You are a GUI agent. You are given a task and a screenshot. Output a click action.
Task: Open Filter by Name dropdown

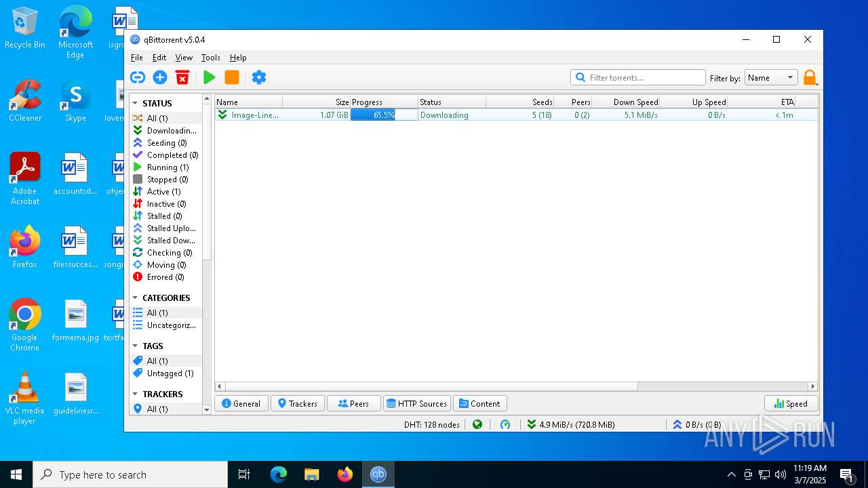(771, 77)
